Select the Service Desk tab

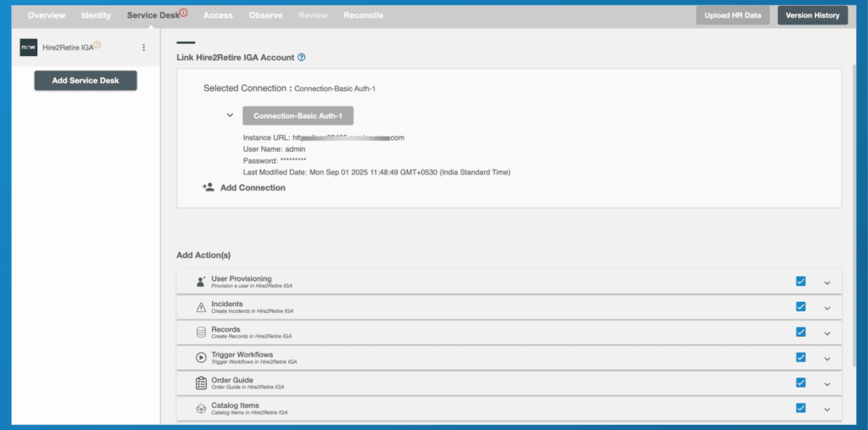(153, 15)
